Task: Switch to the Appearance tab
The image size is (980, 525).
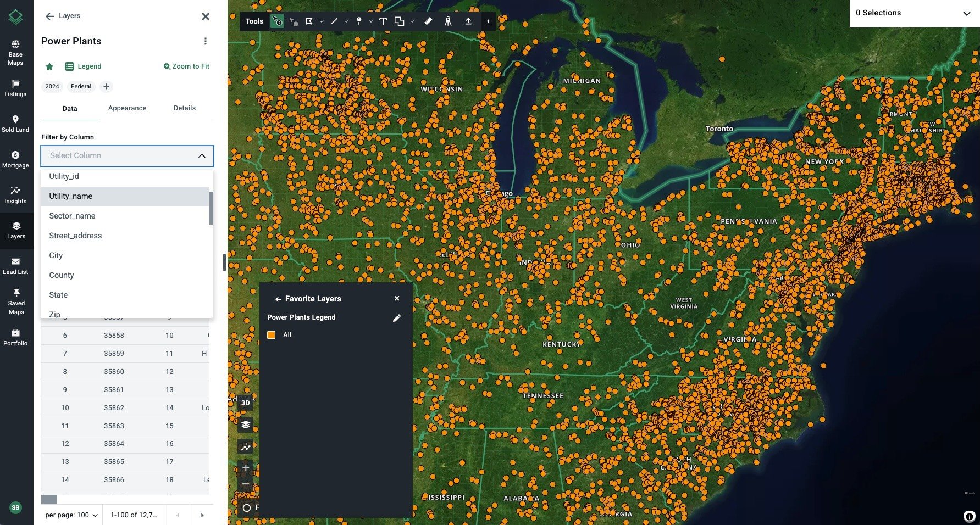Action: tap(127, 108)
